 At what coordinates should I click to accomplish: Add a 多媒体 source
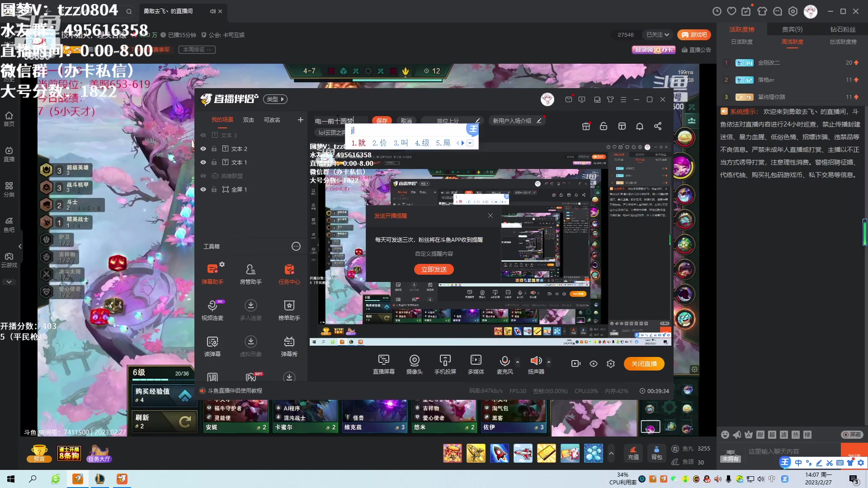476,364
